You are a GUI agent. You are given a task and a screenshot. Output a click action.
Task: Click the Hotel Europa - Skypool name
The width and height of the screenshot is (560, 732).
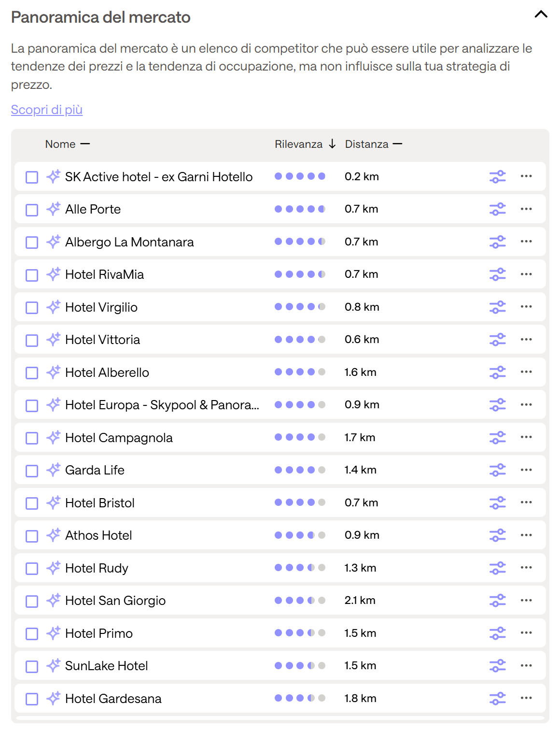pyautogui.click(x=162, y=405)
